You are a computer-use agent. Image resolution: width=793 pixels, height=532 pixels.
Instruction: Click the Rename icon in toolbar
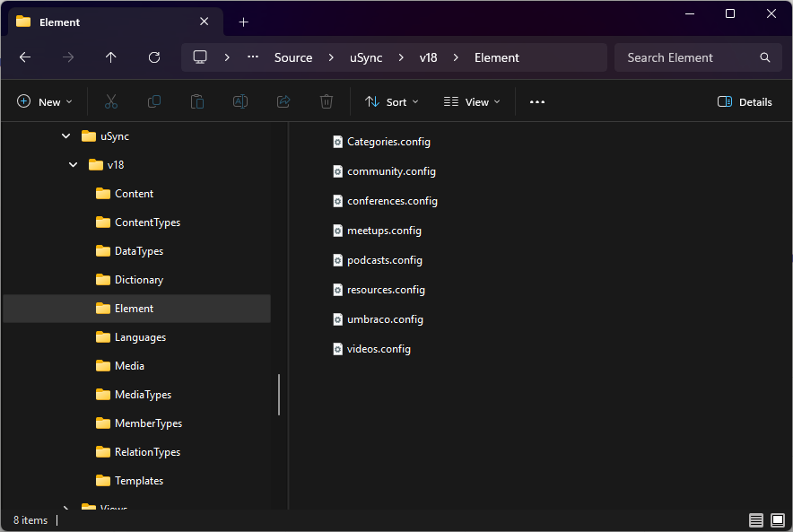click(x=240, y=101)
